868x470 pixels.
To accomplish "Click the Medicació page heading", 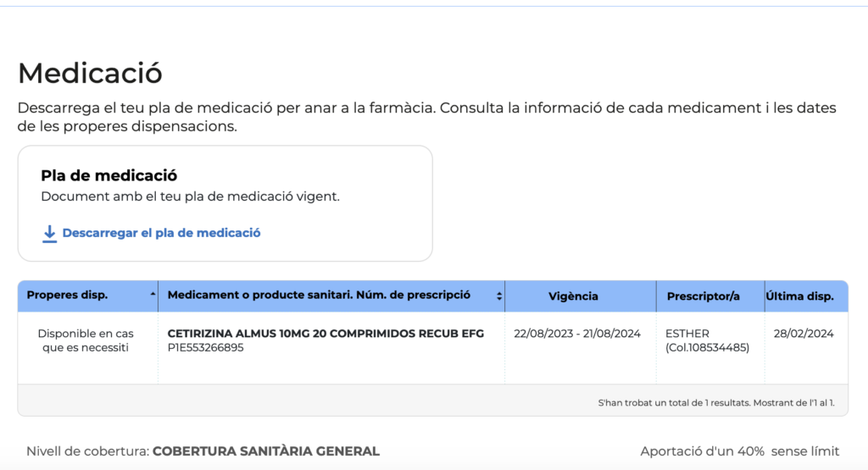I will tap(90, 73).
